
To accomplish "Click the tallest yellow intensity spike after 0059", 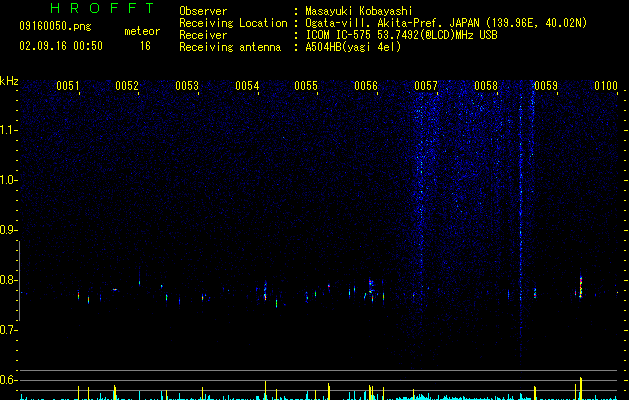I will (x=580, y=388).
